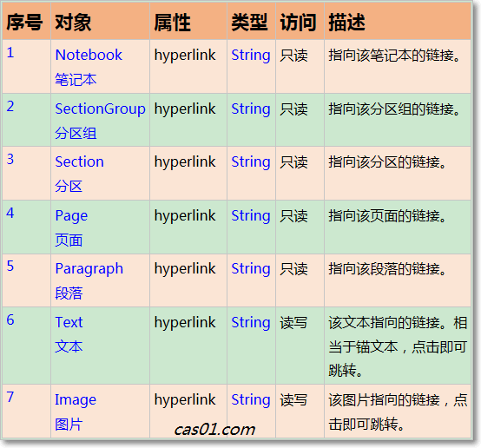Image resolution: width=481 pixels, height=448 pixels.
Task: Click row number 3 link
Action: pos(10,159)
